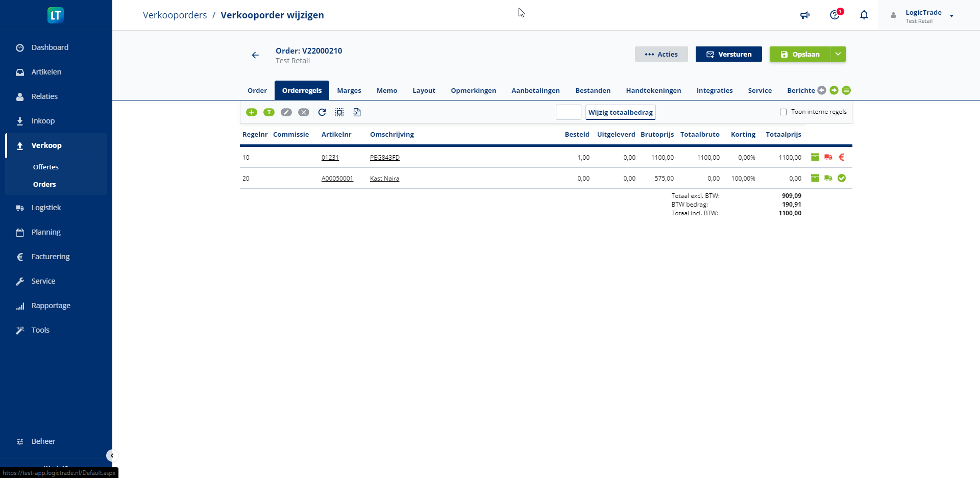The width and height of the screenshot is (980, 478).
Task: Click the green checkmark status on line 20
Action: point(842,179)
